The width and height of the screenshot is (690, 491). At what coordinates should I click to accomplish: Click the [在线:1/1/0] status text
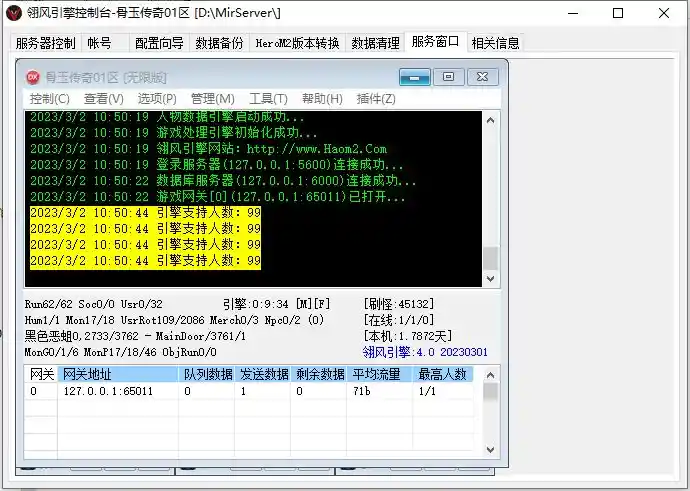click(x=399, y=320)
